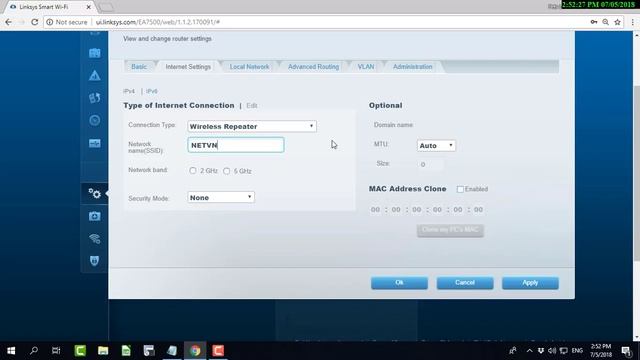The image size is (640, 360).
Task: Open Troubleshooting first-aid icon
Action: (95, 216)
